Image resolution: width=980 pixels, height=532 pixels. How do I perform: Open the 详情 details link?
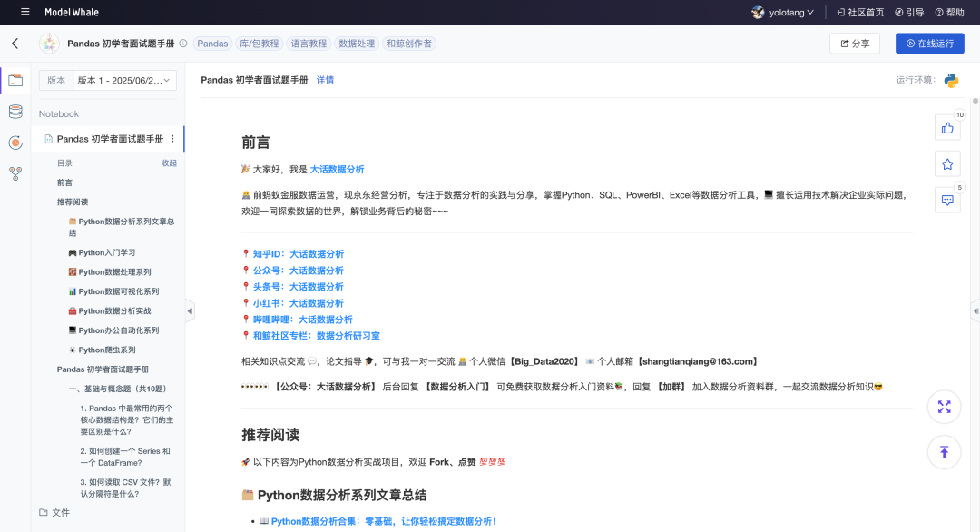[x=325, y=79]
